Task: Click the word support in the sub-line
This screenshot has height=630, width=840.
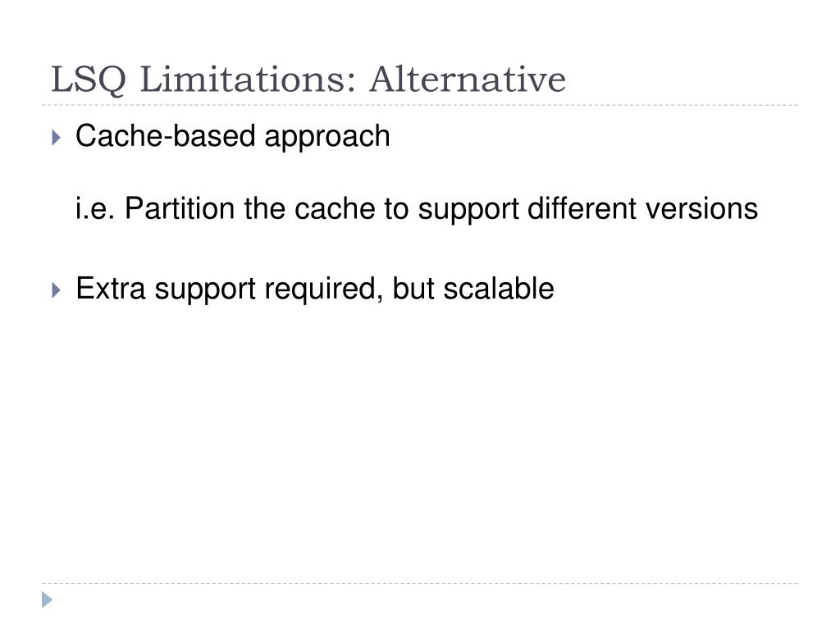Action: [468, 210]
